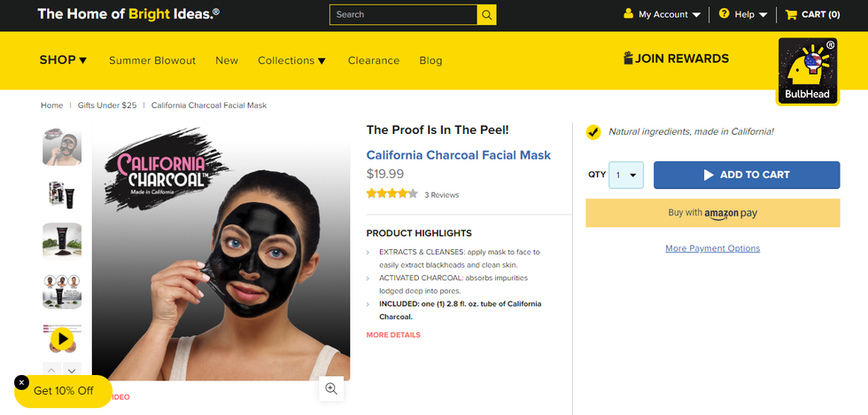Click Buy with Amazon Pay
868x415 pixels.
[x=712, y=213]
